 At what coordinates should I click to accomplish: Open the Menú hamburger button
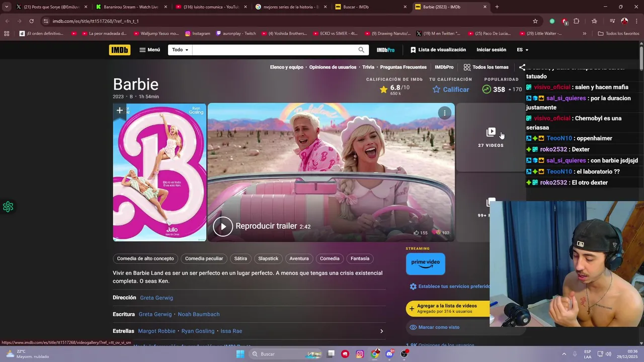point(150,50)
